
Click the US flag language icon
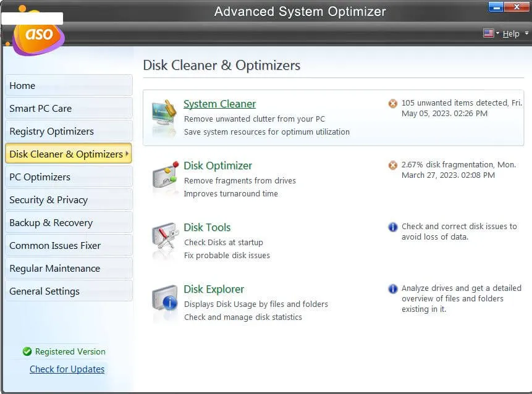pyautogui.click(x=488, y=33)
